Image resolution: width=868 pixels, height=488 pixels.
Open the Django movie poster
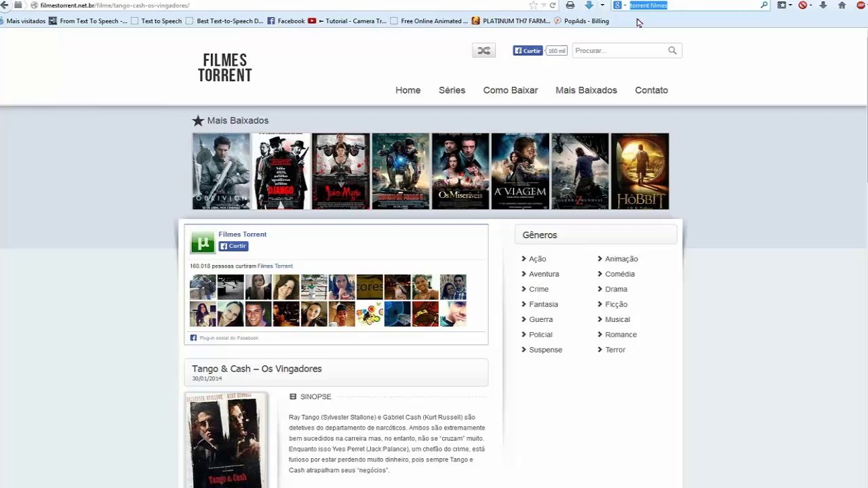[x=281, y=171]
